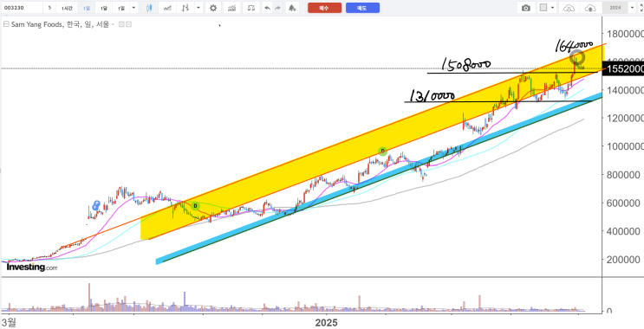Select the 5 minute interval button
The height and width of the screenshot is (329, 644).
click(49, 8)
